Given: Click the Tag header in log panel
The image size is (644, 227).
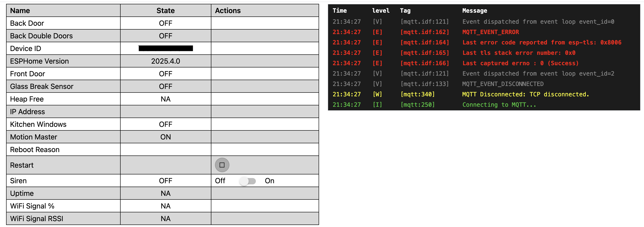Looking at the screenshot, I should (405, 10).
